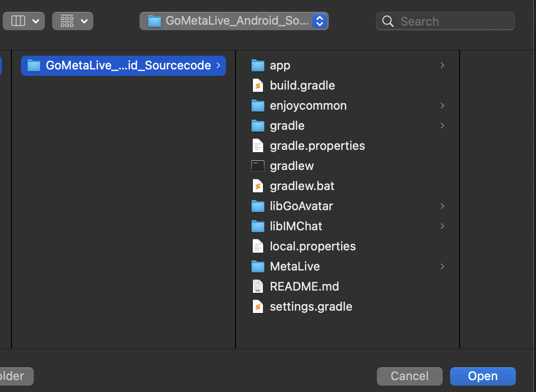Expand the libIMChat folder chevron
The height and width of the screenshot is (392, 536).
tap(442, 226)
